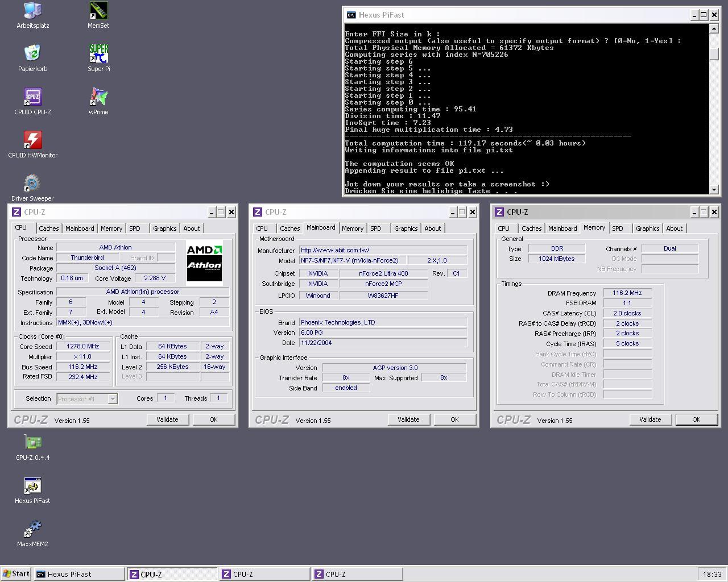Click the Rated FSB 232.4 MHz value
This screenshot has height=582, width=728.
pyautogui.click(x=83, y=377)
